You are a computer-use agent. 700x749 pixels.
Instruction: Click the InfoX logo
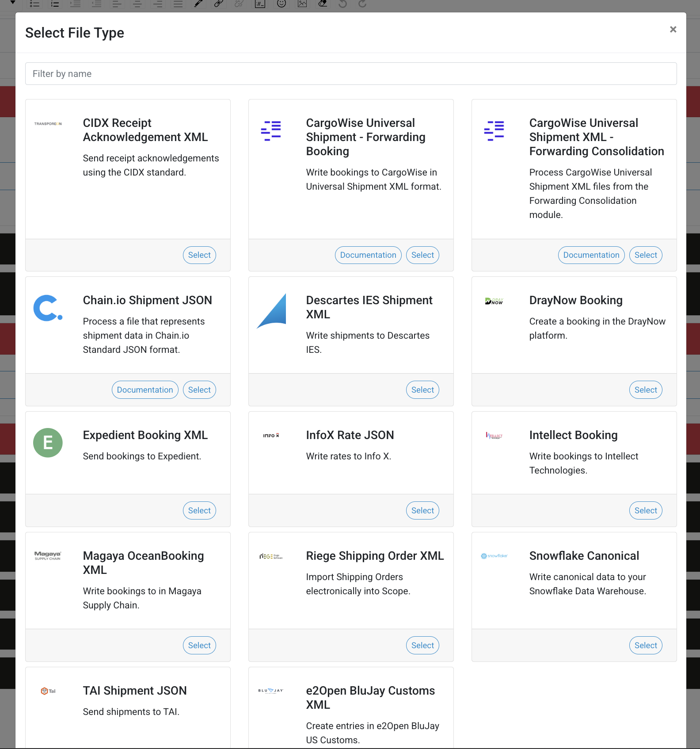pos(271,436)
